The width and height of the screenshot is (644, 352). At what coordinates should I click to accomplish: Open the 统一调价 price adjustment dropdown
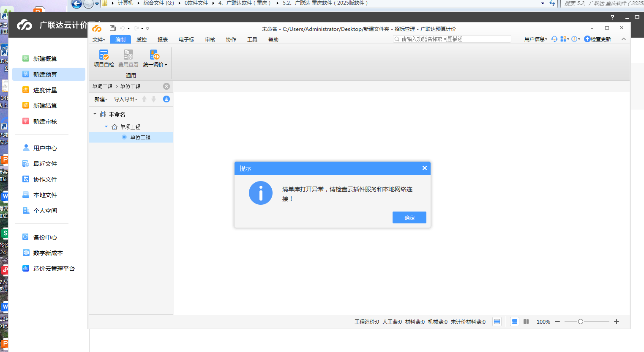155,58
